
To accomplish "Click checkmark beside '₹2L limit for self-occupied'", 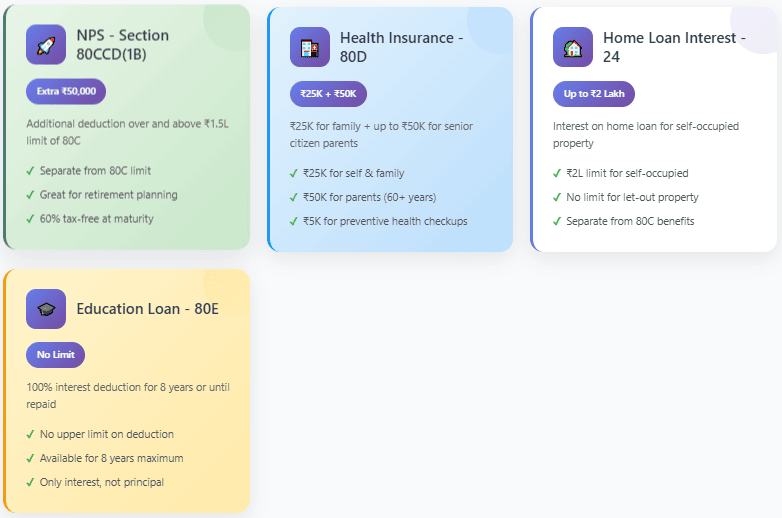I will point(557,174).
